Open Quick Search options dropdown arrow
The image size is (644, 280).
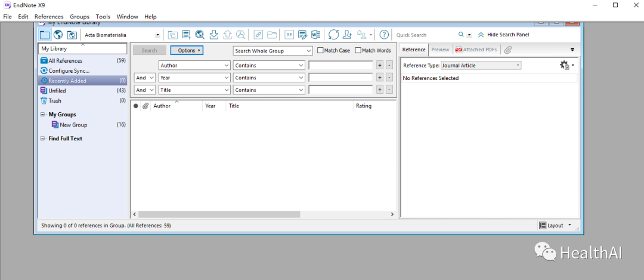(x=469, y=35)
